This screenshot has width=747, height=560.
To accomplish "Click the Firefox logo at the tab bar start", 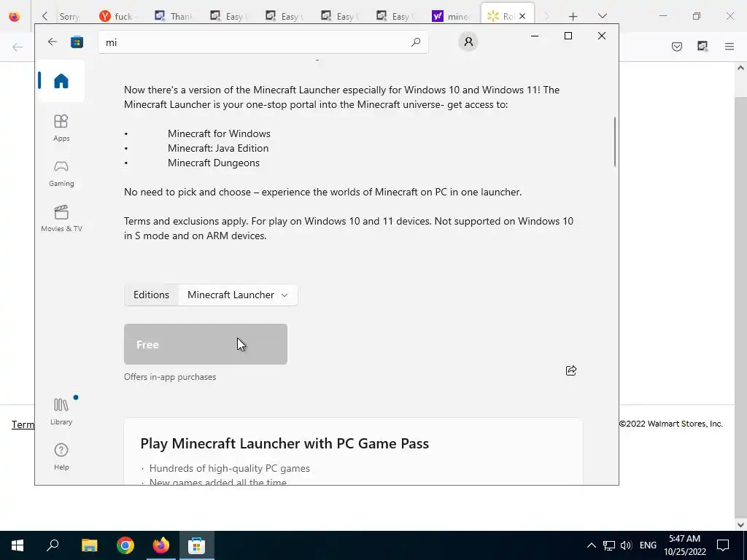I will [15, 16].
